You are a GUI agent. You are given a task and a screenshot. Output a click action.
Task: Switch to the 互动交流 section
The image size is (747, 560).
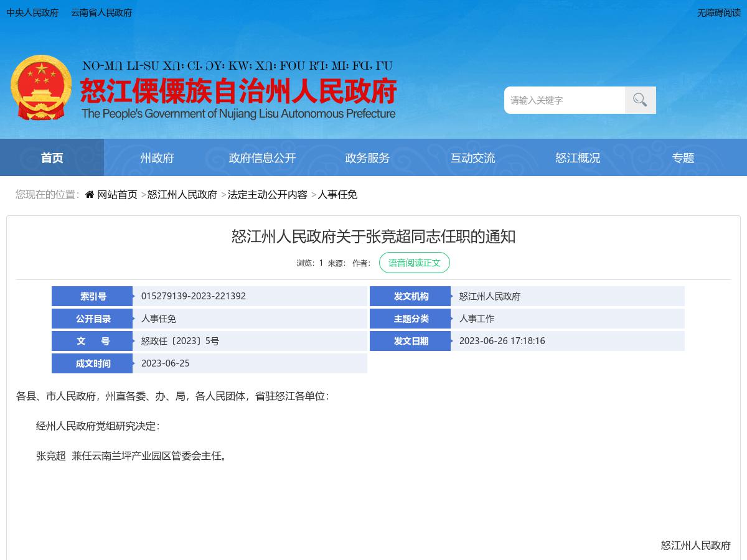click(472, 158)
